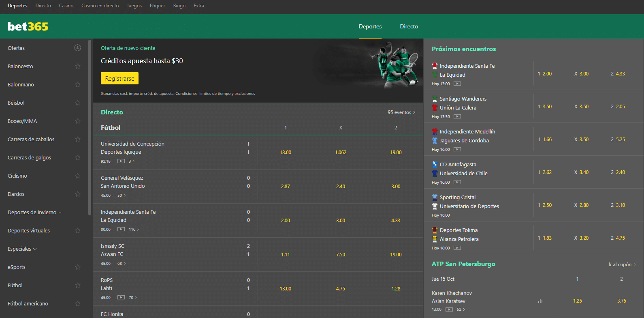Click the bet365 logo
644x318 pixels.
coord(28,26)
